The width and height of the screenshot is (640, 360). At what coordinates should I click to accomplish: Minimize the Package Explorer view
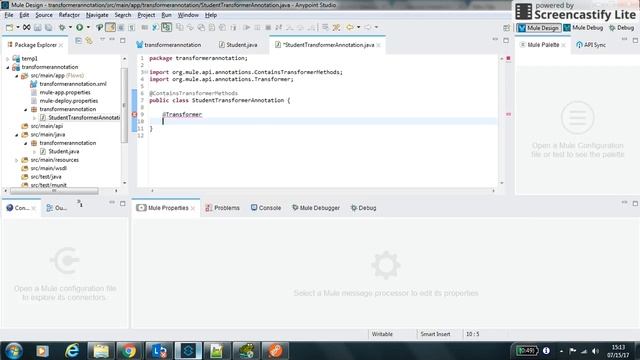click(112, 40)
